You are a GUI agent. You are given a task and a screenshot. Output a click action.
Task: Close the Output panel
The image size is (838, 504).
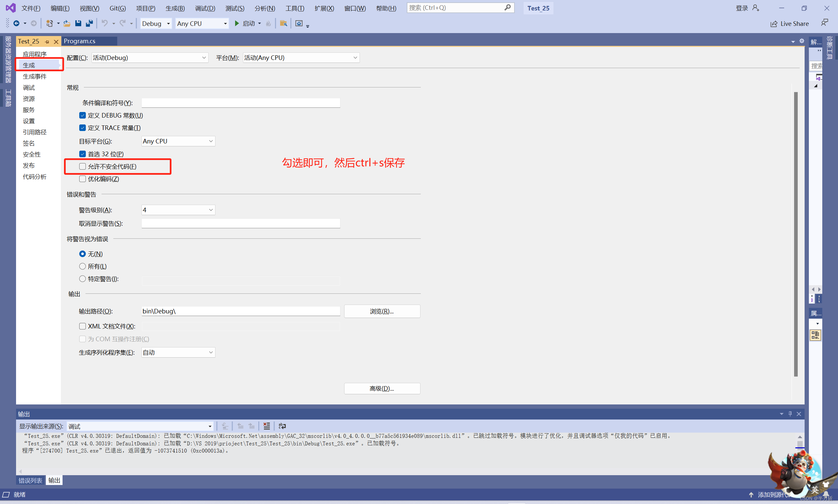tap(799, 414)
